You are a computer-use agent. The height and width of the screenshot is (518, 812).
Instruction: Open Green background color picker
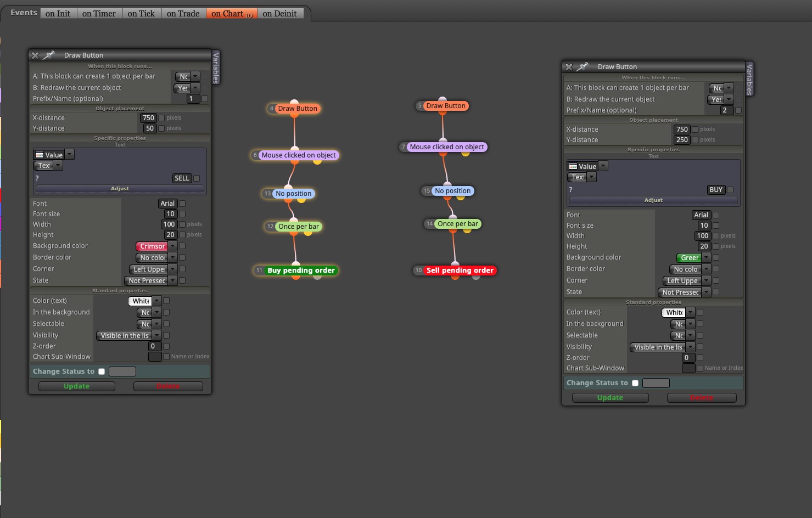pyautogui.click(x=693, y=258)
